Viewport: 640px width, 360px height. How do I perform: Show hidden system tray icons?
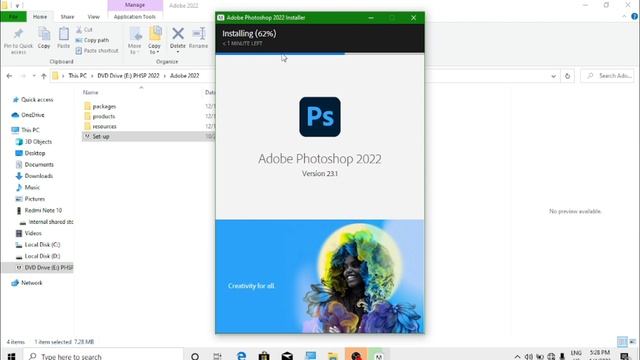point(517,356)
